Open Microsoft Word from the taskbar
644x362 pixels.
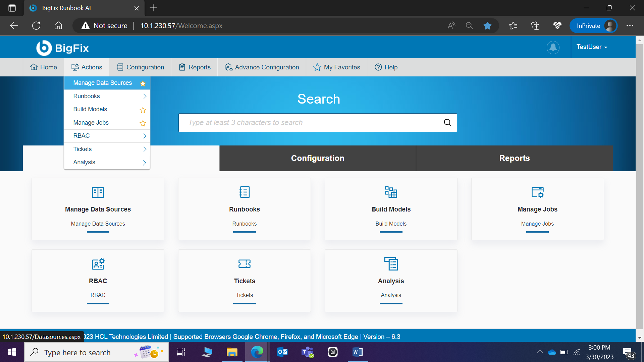point(358,352)
